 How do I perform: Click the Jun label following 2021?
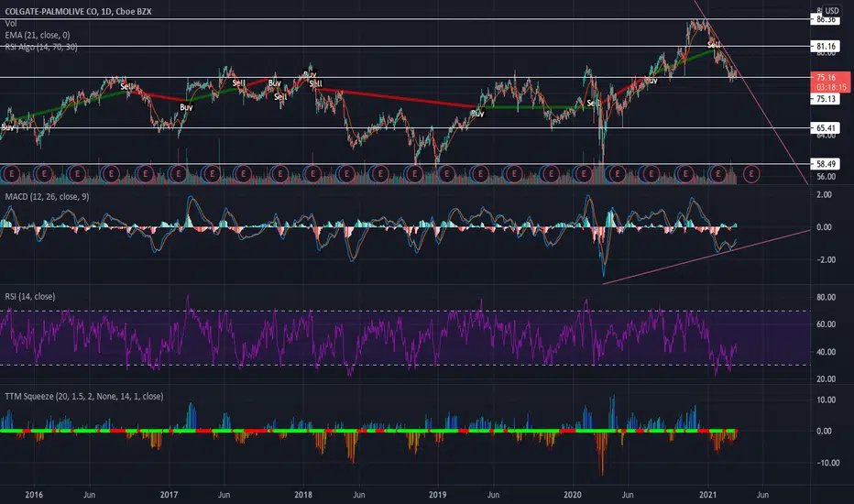tap(762, 495)
